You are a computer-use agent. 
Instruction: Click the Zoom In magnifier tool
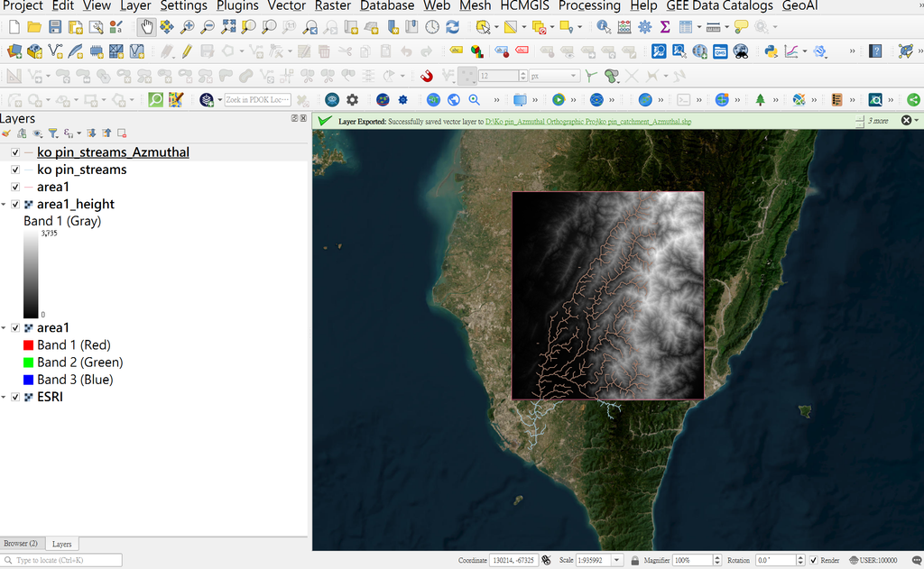(x=188, y=27)
